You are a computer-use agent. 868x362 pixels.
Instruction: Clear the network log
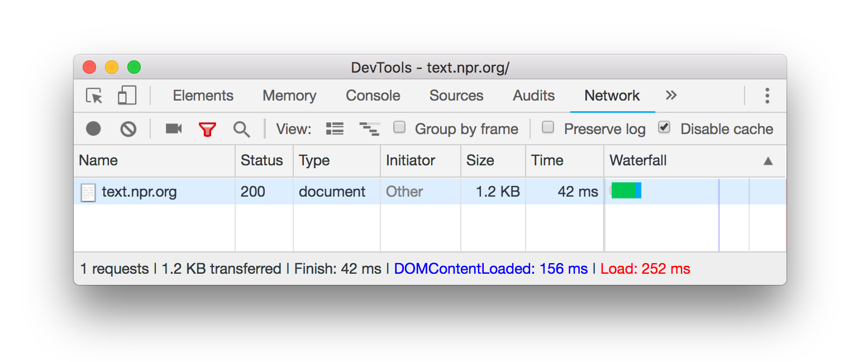click(128, 129)
